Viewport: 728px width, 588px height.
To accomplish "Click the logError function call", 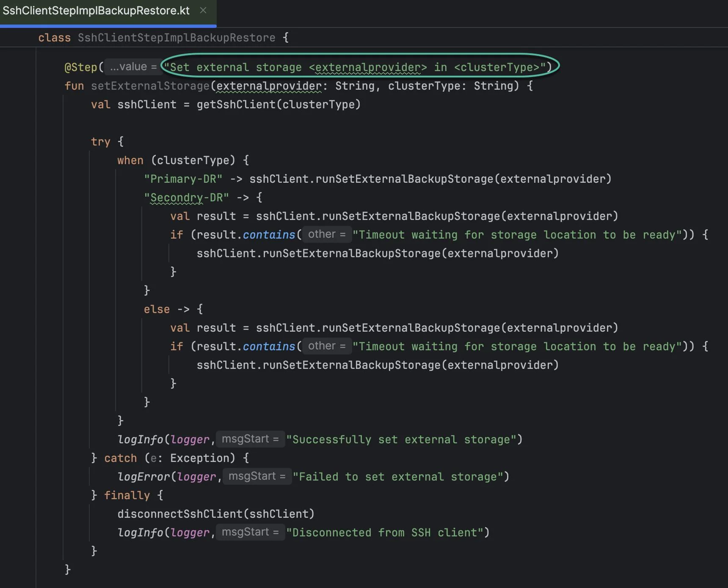I will [x=143, y=477].
